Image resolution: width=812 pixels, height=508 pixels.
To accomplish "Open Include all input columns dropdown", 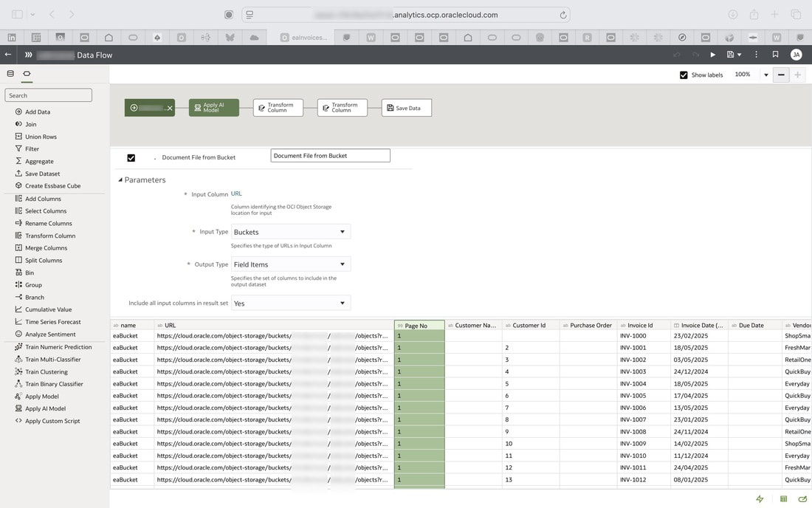I will [x=291, y=303].
